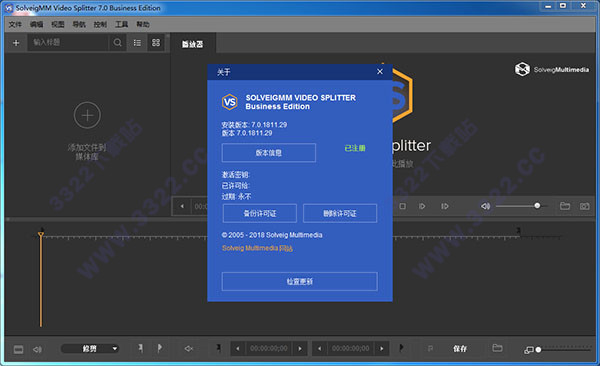This screenshot has height=366, width=600.
Task: Click the icon left of the 保存 button
Action: [x=430, y=348]
